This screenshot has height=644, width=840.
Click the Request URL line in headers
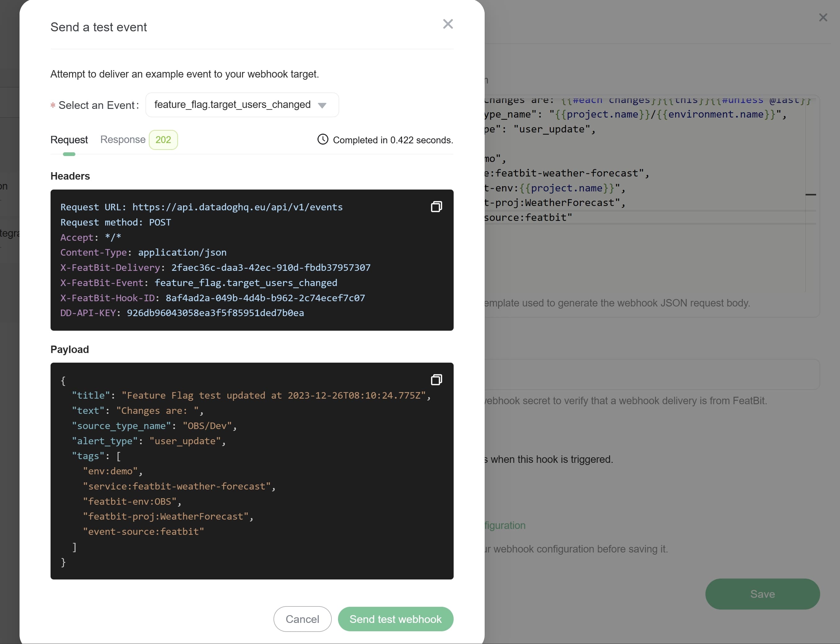(x=202, y=208)
